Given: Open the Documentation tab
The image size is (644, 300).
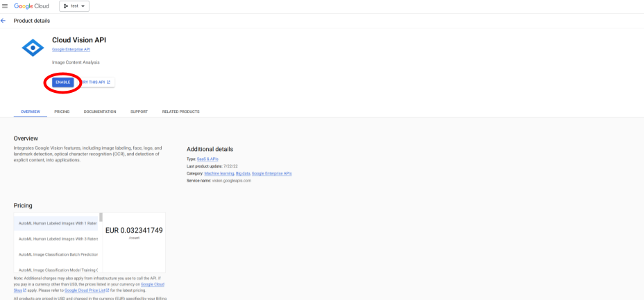Looking at the screenshot, I should [100, 112].
